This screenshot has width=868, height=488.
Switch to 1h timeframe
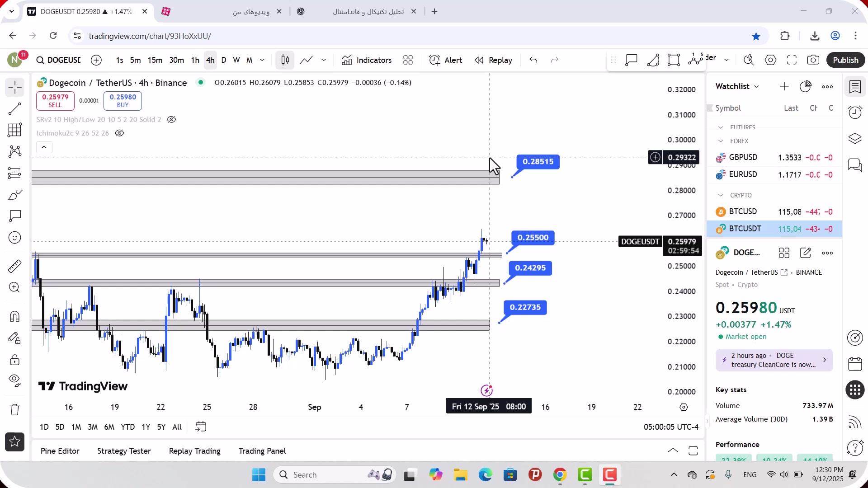(195, 60)
